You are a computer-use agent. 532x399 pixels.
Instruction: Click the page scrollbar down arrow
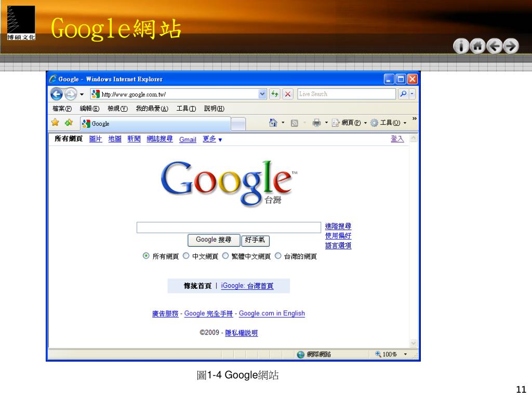[413, 343]
